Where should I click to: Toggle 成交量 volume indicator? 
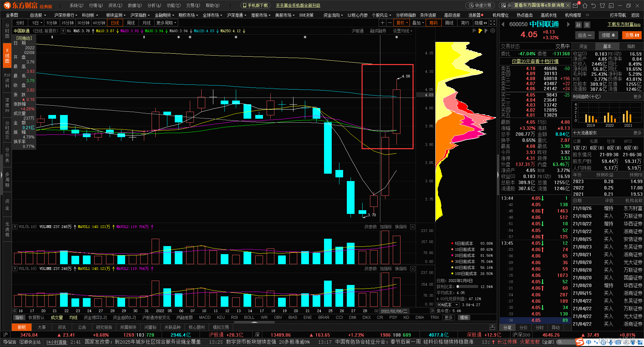[x=57, y=317]
